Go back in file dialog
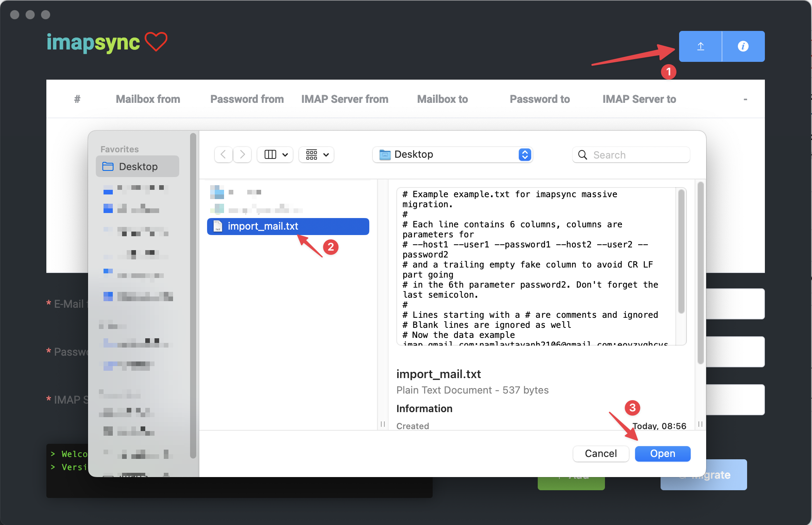This screenshot has height=525, width=812. tap(223, 155)
